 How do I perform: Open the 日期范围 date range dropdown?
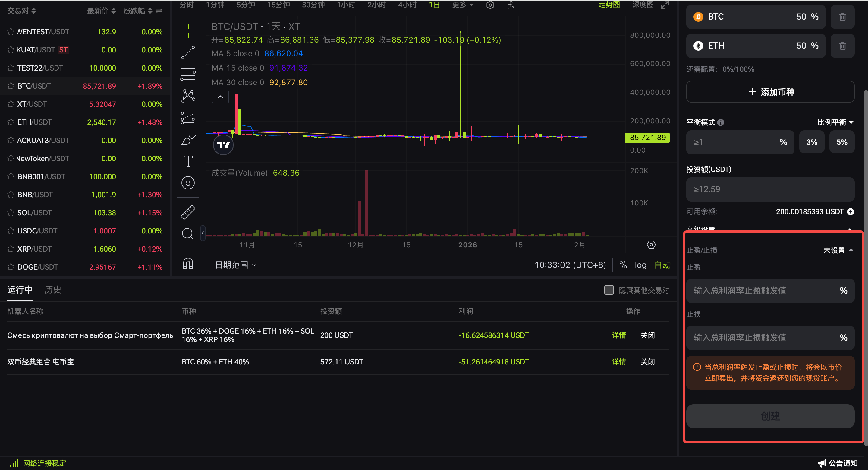[x=236, y=265]
